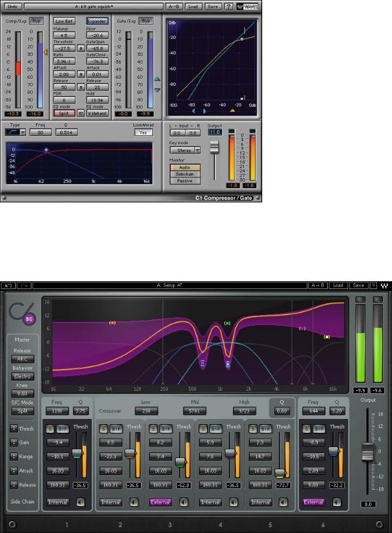This screenshot has width=392, height=533.
Task: Bypass C6 band 6 with BYP
Action: point(319,429)
